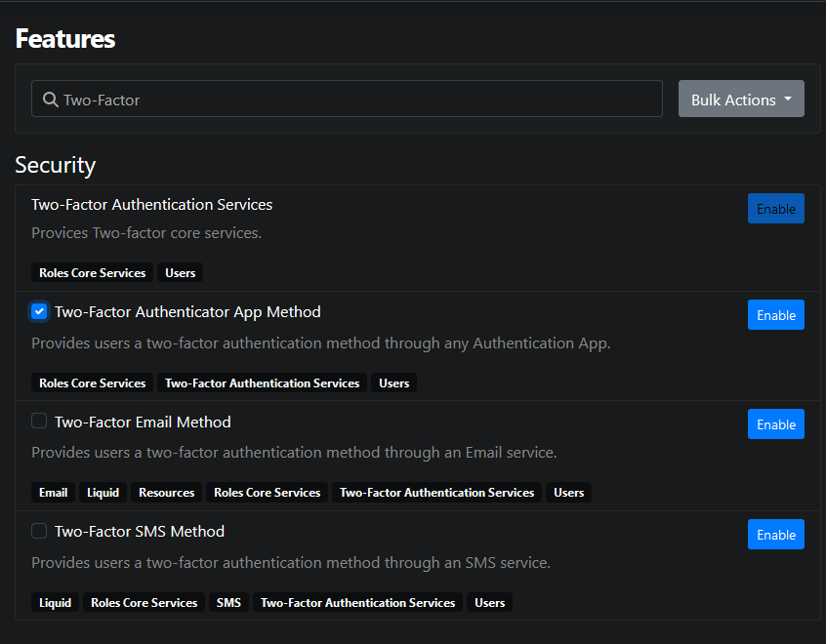Enable Two-Factor Authenticator App Method
This screenshot has width=826, height=644.
click(775, 315)
